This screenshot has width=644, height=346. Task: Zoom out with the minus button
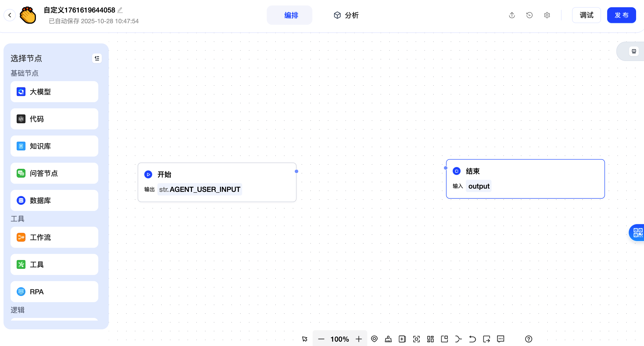(x=321, y=339)
